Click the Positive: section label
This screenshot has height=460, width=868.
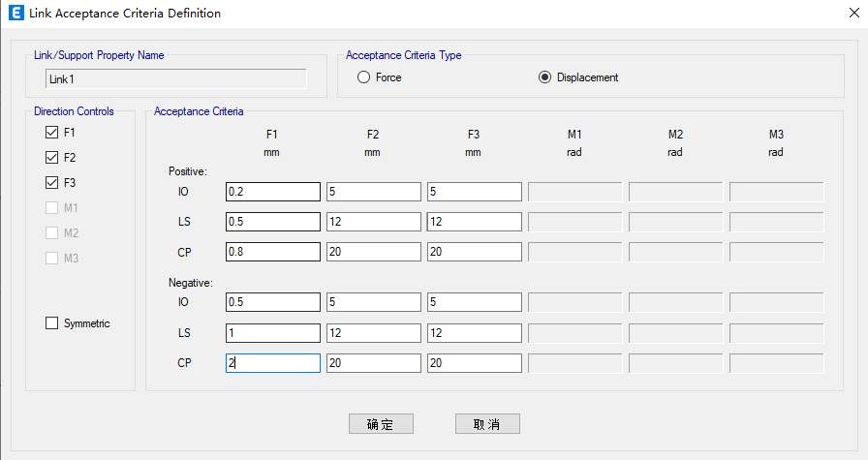(188, 171)
